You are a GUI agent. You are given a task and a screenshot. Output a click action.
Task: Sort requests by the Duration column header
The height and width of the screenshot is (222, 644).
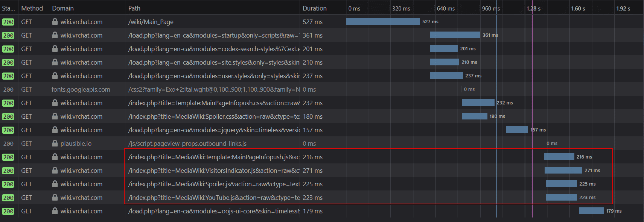(315, 8)
